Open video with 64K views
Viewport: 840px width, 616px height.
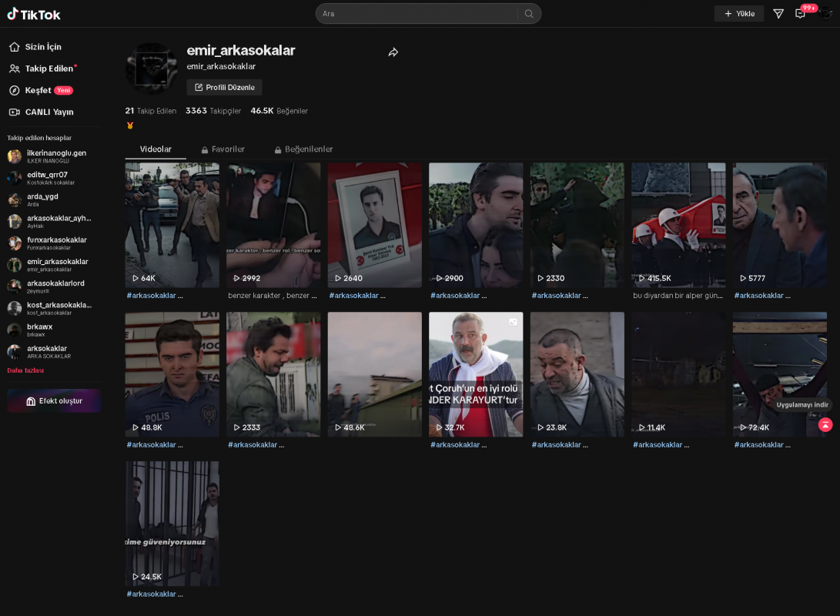tap(172, 225)
